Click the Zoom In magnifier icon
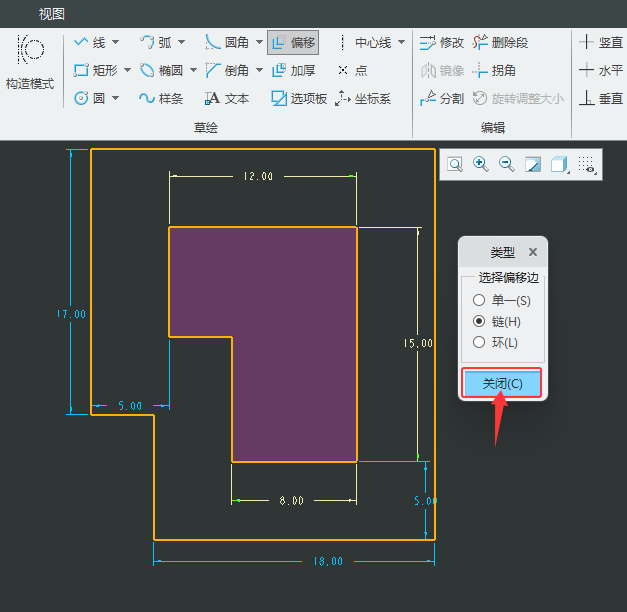 [x=481, y=164]
